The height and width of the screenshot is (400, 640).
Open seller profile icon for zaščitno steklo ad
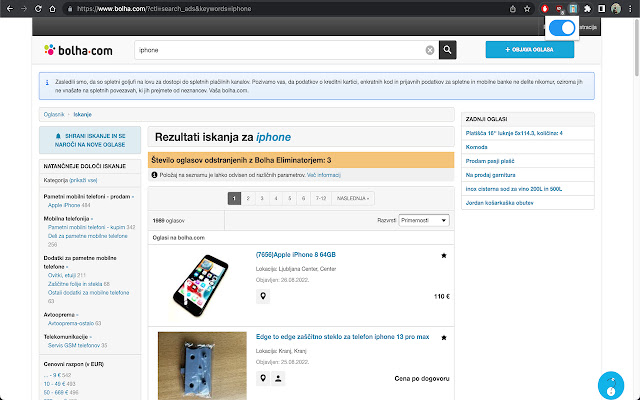(x=278, y=378)
